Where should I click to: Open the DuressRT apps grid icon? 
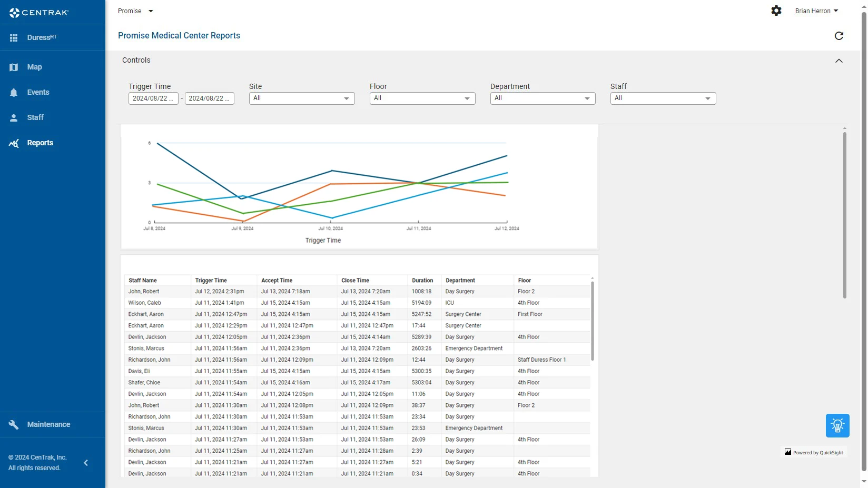[14, 38]
